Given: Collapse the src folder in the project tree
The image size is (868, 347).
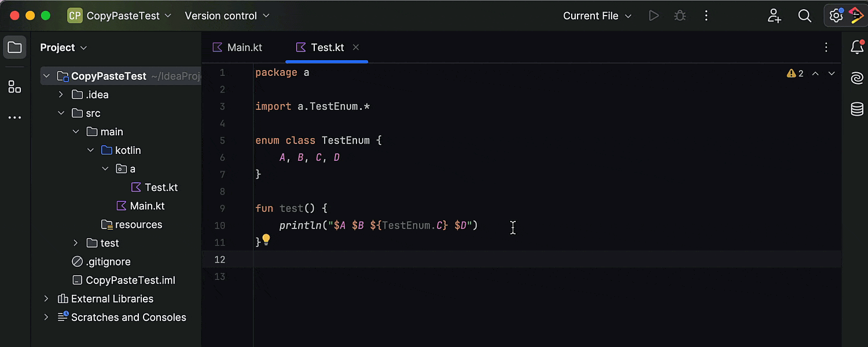Looking at the screenshot, I should (x=61, y=113).
